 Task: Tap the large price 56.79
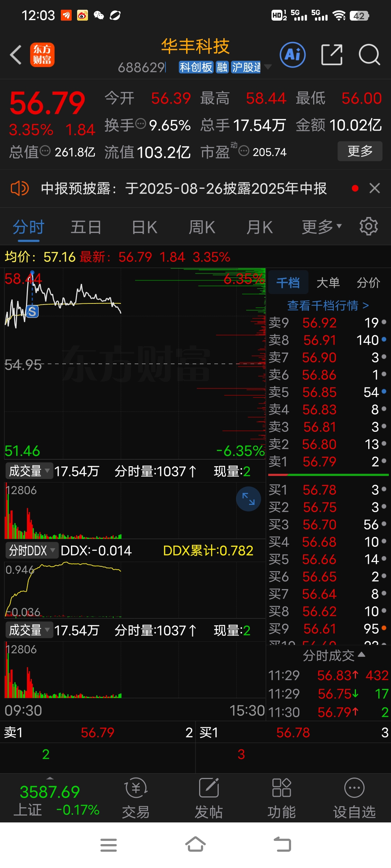pos(47,103)
